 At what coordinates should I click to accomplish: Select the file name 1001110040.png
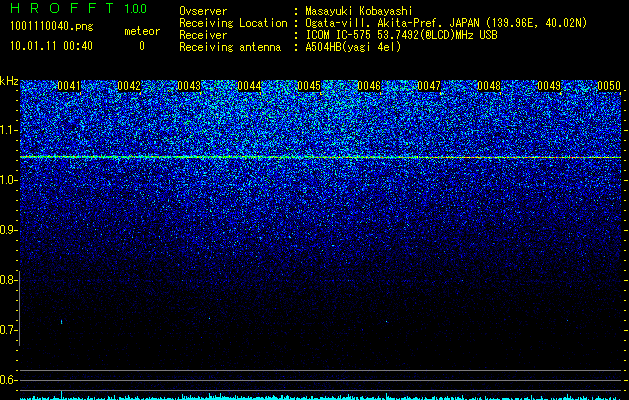[52, 27]
